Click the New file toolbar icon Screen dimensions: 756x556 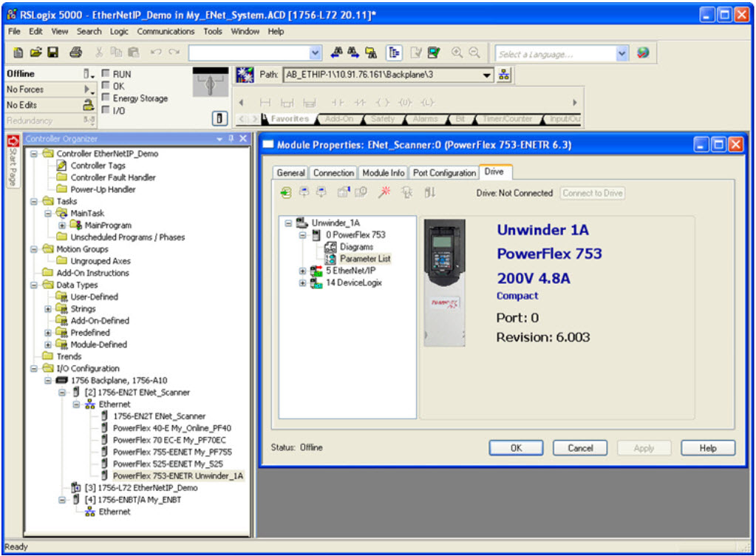tap(18, 52)
